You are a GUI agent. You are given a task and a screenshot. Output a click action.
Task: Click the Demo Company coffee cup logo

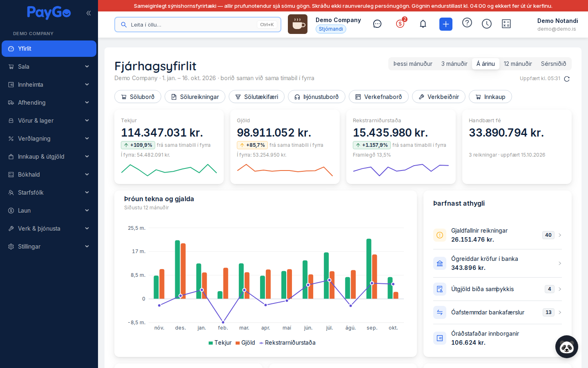(x=298, y=24)
